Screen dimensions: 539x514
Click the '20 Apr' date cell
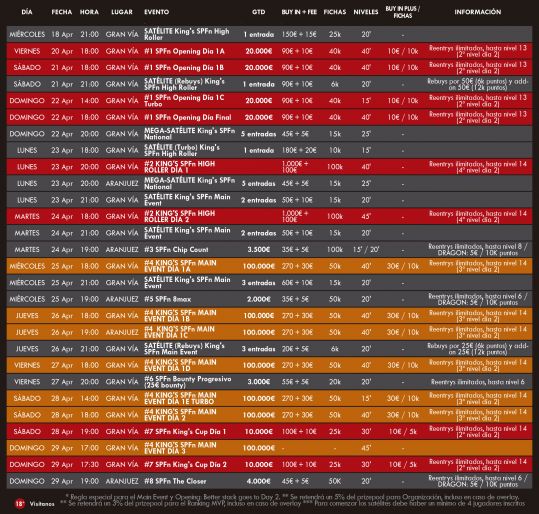(x=62, y=51)
